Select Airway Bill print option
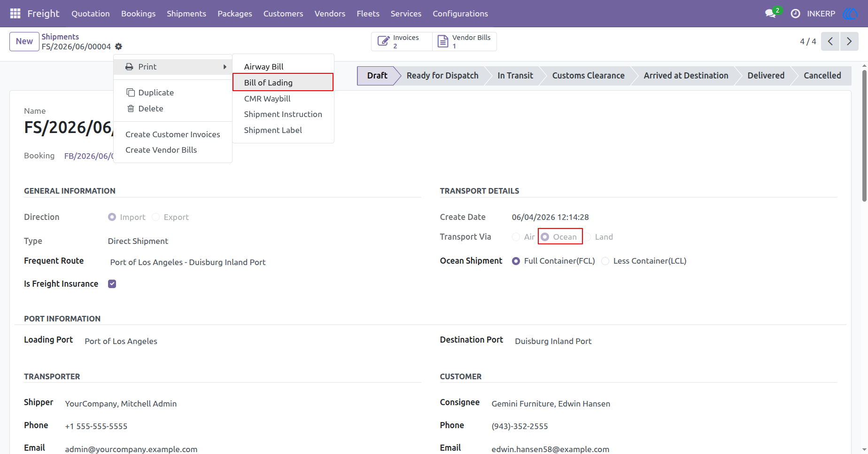Viewport: 868px width, 454px height. [283, 67]
